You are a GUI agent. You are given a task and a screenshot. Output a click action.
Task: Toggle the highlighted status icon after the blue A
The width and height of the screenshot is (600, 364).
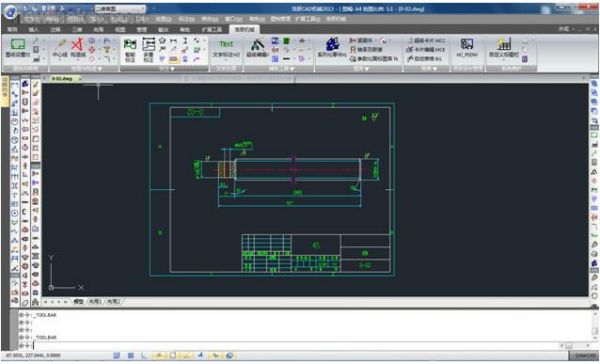pos(215,356)
